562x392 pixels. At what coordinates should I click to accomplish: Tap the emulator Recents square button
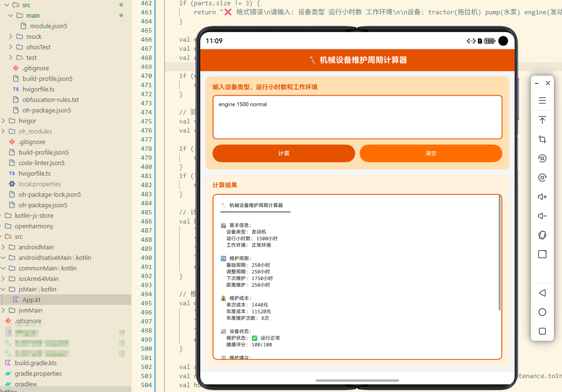click(x=542, y=331)
